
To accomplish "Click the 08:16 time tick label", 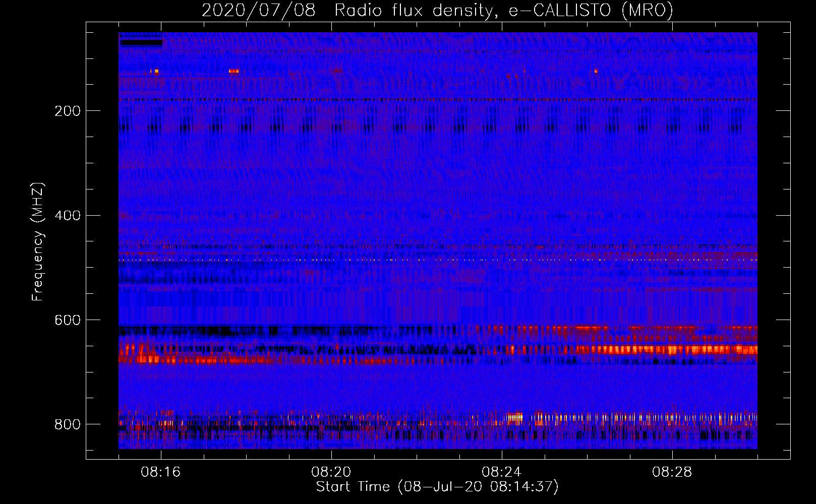I will (161, 472).
